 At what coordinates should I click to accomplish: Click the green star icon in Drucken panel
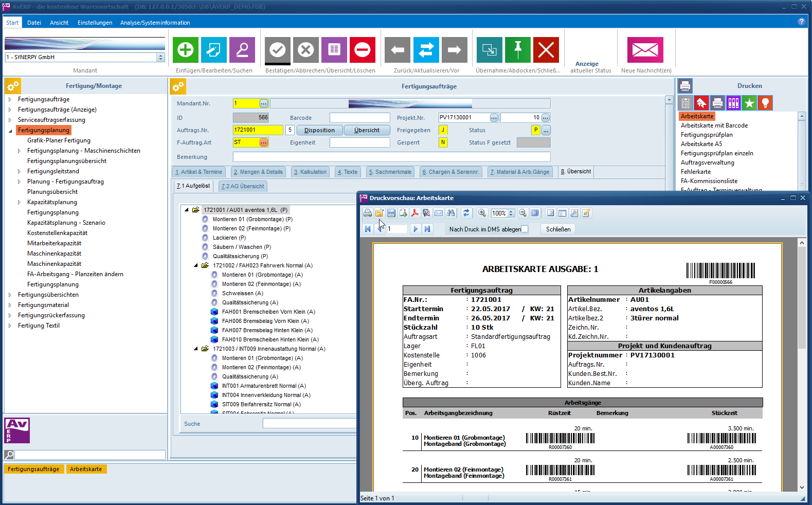point(749,103)
